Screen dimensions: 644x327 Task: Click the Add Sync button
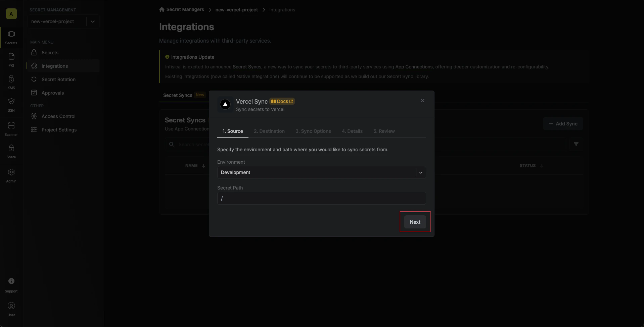point(563,124)
